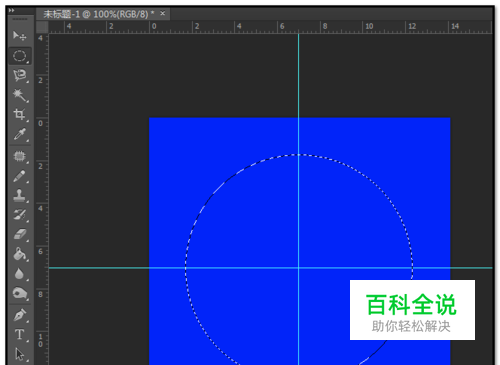This screenshot has height=365, width=500.
Task: Select the History Brush tool
Action: [x=19, y=215]
